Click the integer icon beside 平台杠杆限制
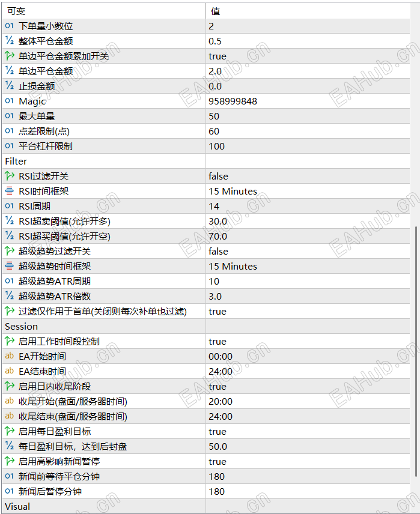This screenshot has height=514, width=420. click(9, 146)
